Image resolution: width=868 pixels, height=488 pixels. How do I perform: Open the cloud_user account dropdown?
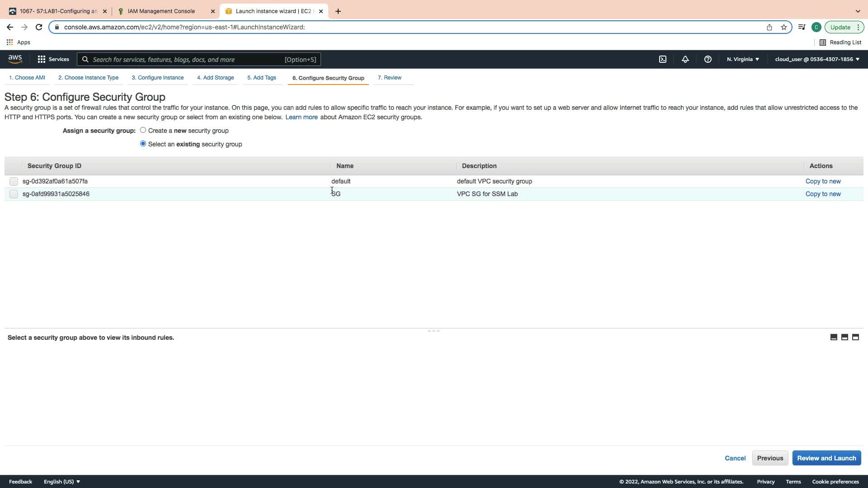coord(817,59)
